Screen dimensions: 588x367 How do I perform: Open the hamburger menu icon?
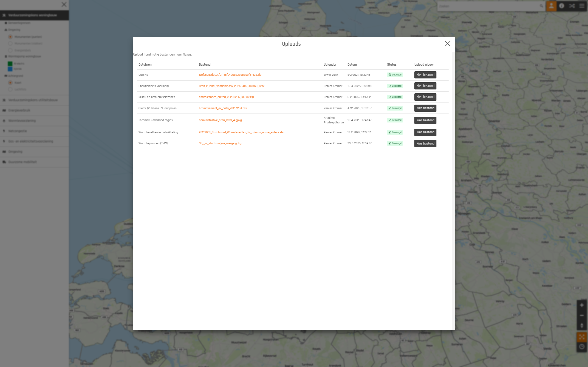click(582, 6)
